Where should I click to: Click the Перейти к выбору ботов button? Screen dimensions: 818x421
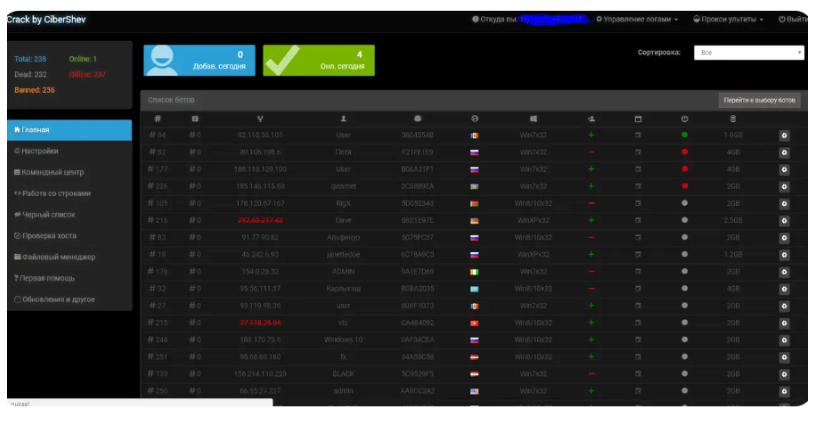coord(759,100)
